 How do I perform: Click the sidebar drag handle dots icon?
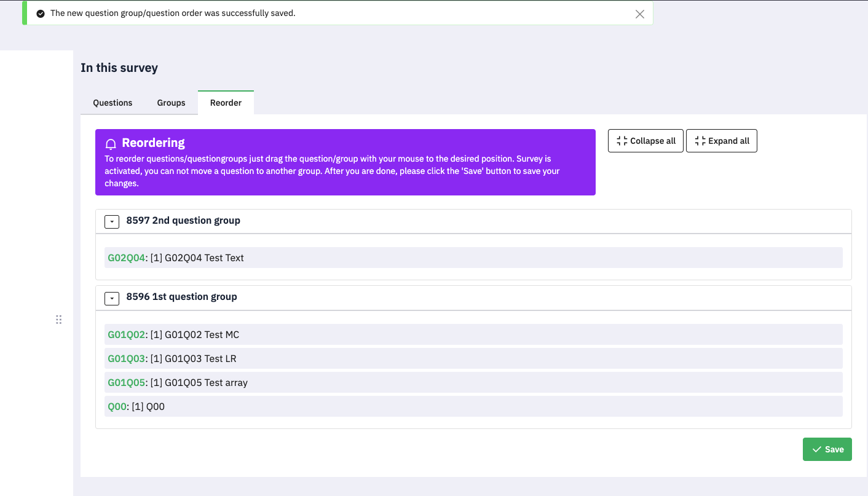[59, 320]
